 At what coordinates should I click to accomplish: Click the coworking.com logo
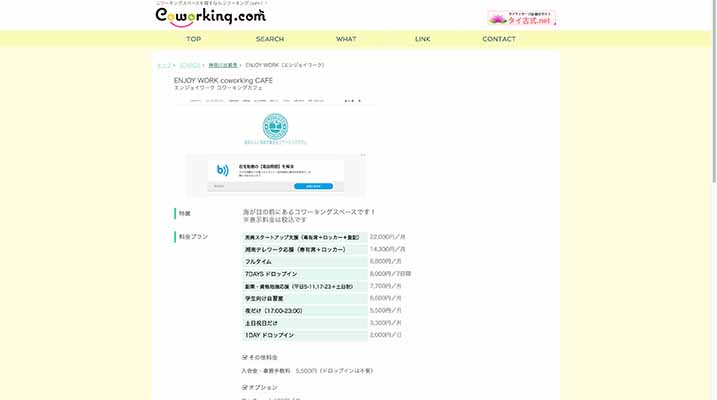coord(210,16)
